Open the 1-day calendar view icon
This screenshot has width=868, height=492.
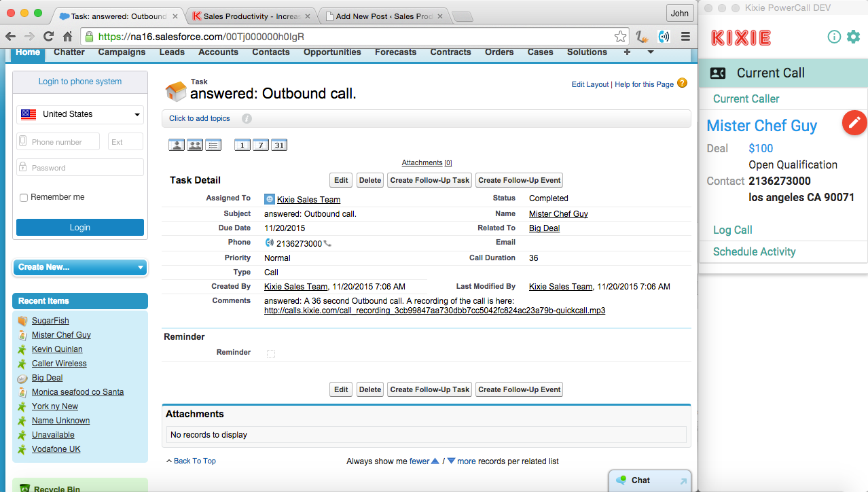(x=242, y=145)
